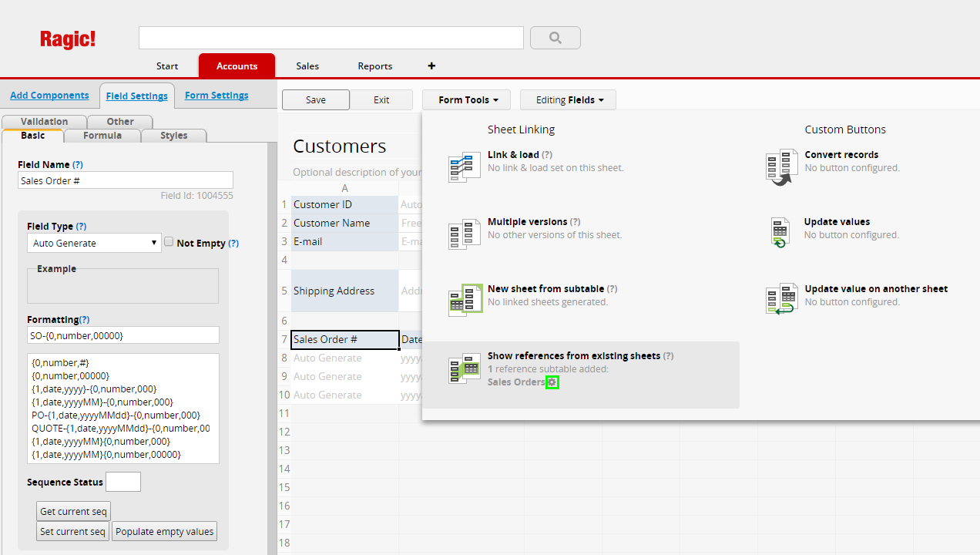Click the Field Name input box

(126, 180)
